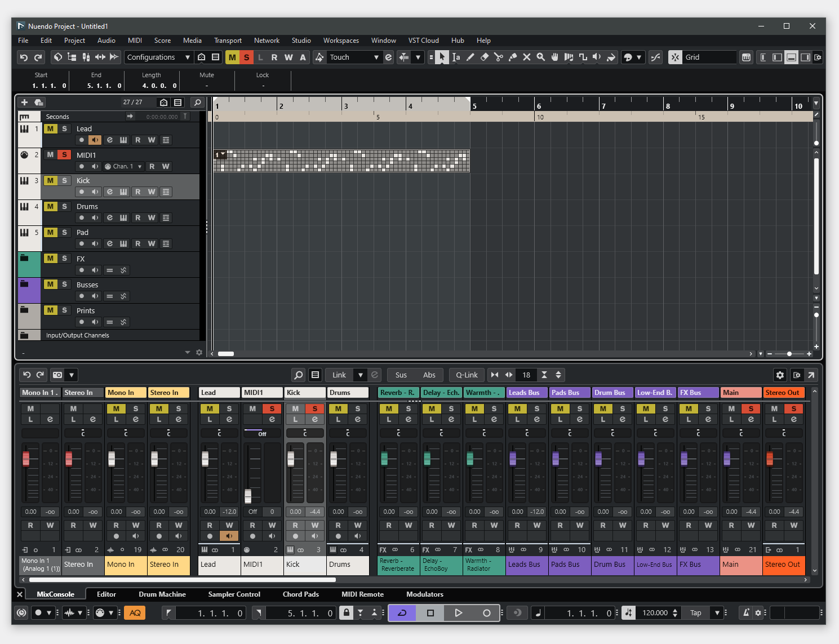Screen dimensions: 839x644
Task: Toggle Monitor on the Lead track
Action: (x=95, y=140)
